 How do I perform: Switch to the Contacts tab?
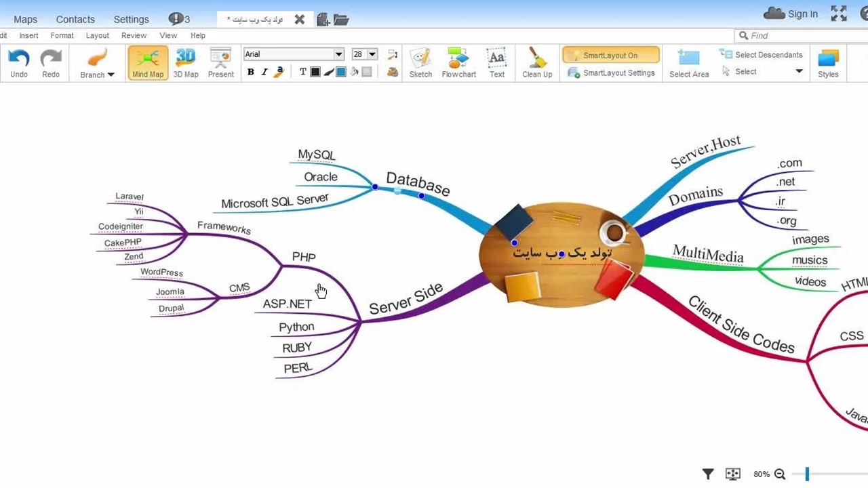75,19
